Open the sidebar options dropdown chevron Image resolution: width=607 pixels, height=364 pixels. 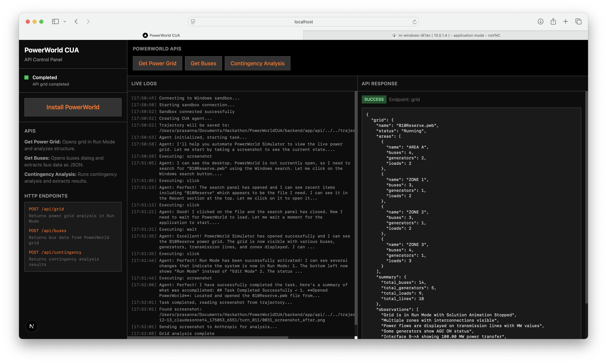click(65, 22)
